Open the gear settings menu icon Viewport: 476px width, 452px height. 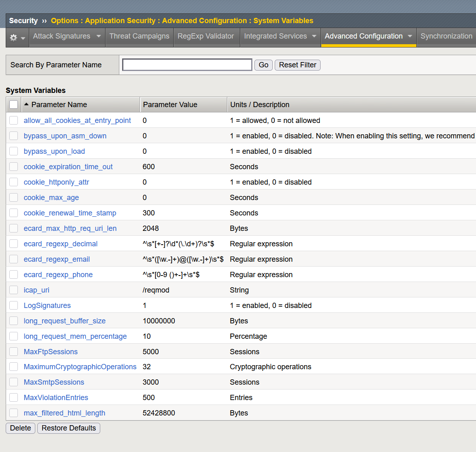(x=14, y=37)
